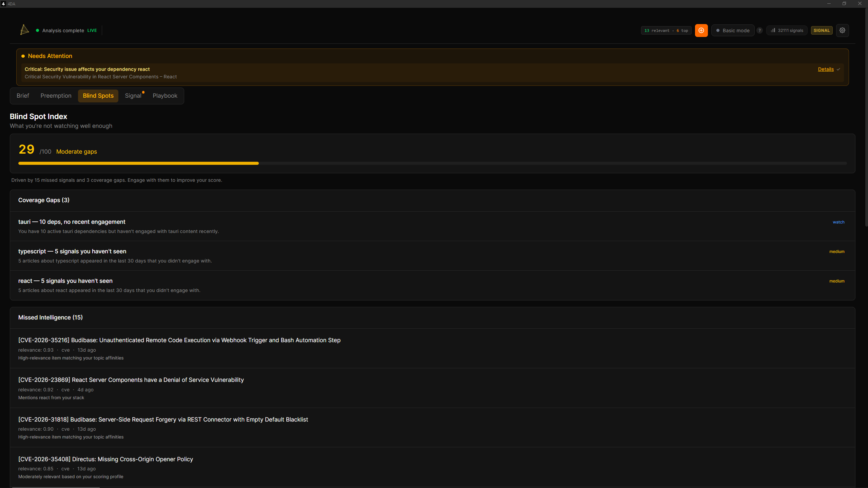The height and width of the screenshot is (488, 868).
Task: Open the Details link for react security issue
Action: [826, 69]
